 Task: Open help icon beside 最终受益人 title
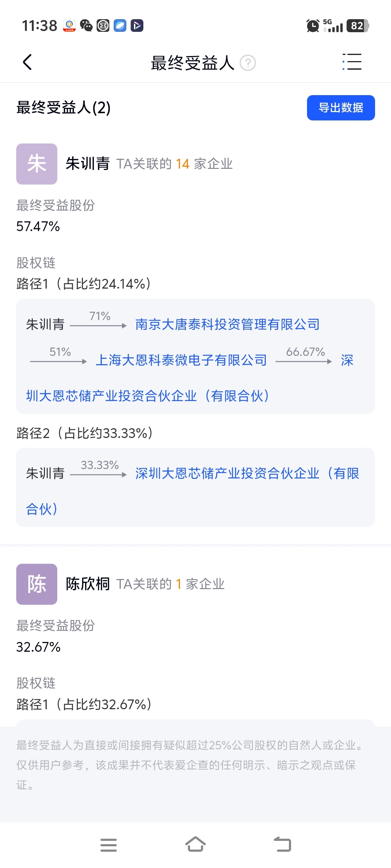pos(248,63)
